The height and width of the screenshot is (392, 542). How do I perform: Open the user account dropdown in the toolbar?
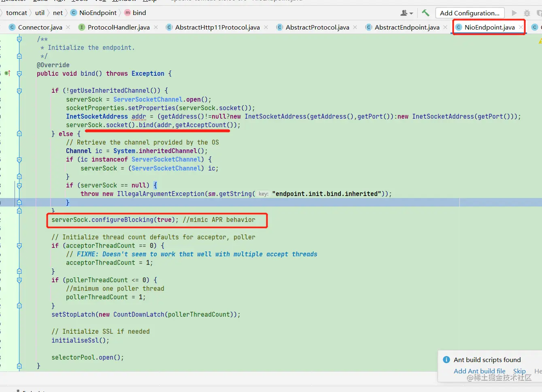coord(407,13)
